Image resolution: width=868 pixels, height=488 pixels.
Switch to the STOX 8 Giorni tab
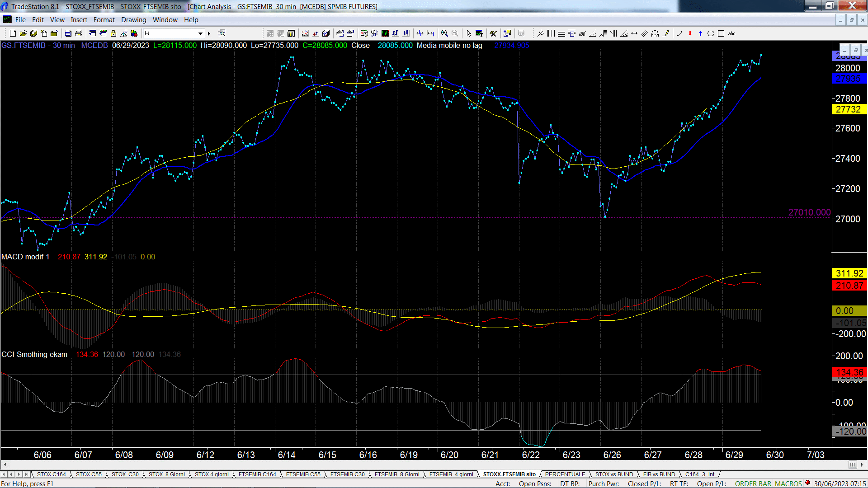pyautogui.click(x=166, y=474)
